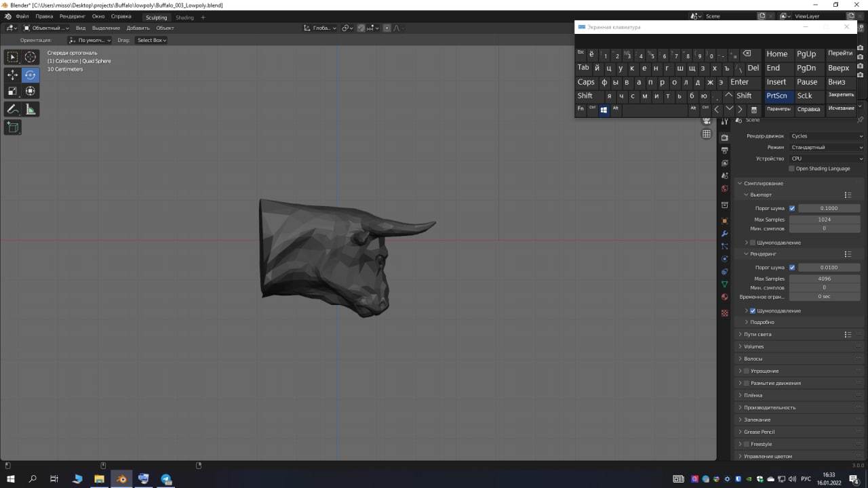Click PrtScn key on on-screen keyboard
This screenshot has width=868, height=488.
point(779,96)
